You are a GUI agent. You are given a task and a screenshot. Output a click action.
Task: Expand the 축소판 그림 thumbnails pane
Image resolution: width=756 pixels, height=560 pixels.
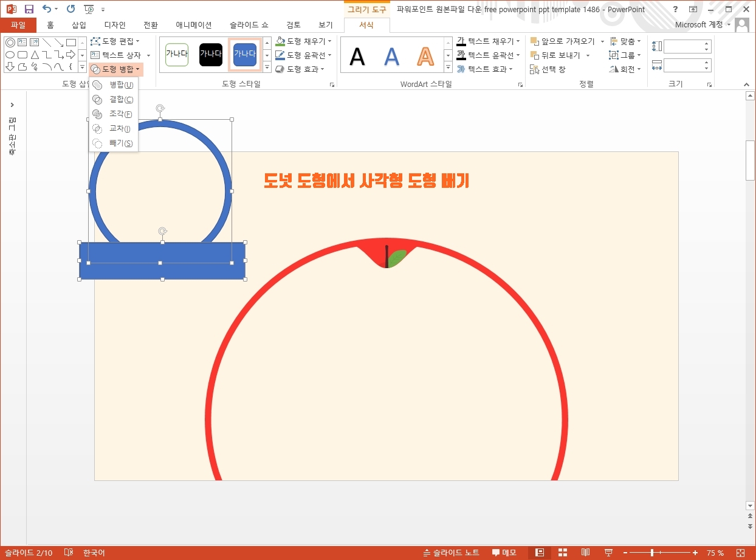point(12,105)
